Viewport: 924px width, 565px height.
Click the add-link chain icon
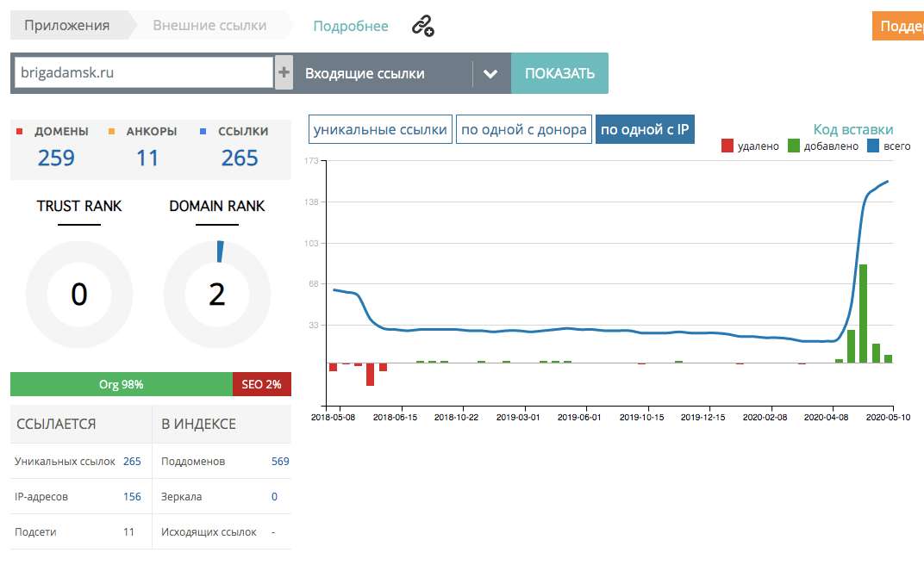pyautogui.click(x=422, y=26)
